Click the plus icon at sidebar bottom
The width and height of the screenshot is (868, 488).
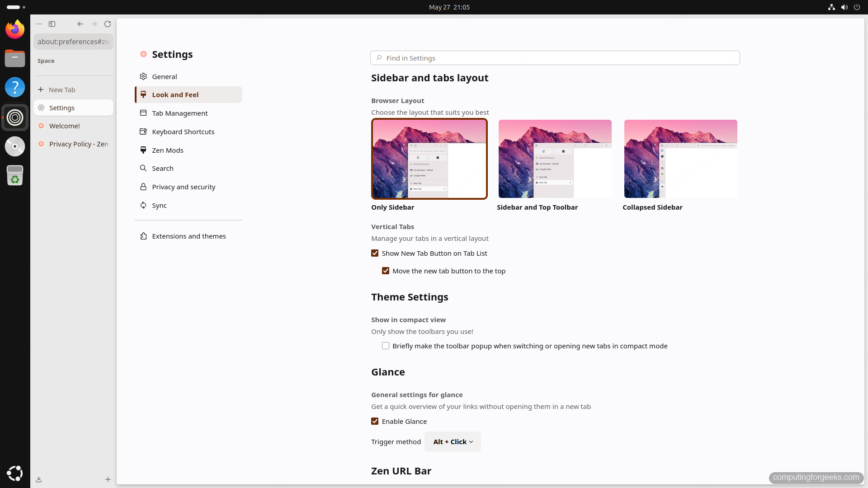108,479
